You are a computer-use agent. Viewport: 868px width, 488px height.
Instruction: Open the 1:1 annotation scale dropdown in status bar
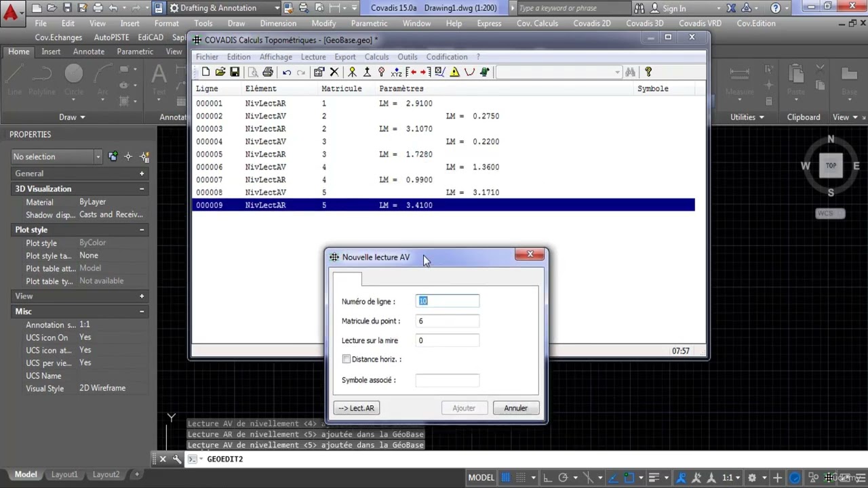pos(732,478)
